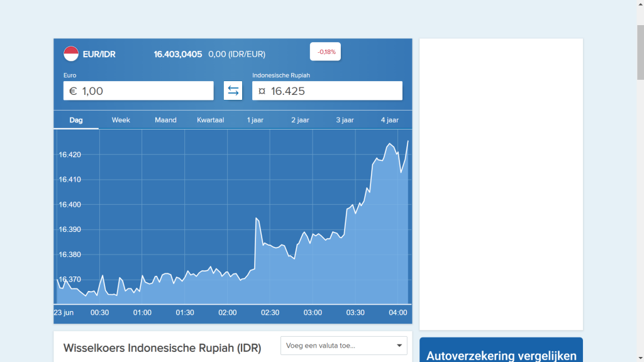This screenshot has height=362, width=644.
Task: Open the Kwartaal chart tab
Action: [x=211, y=120]
